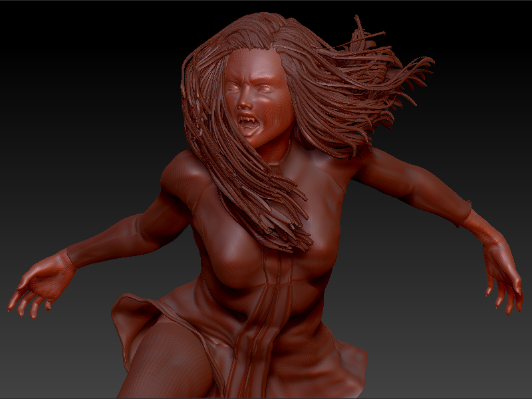This screenshot has width=532, height=399.
Task: Click empty dark background in top-left corner
Action: point(40,33)
